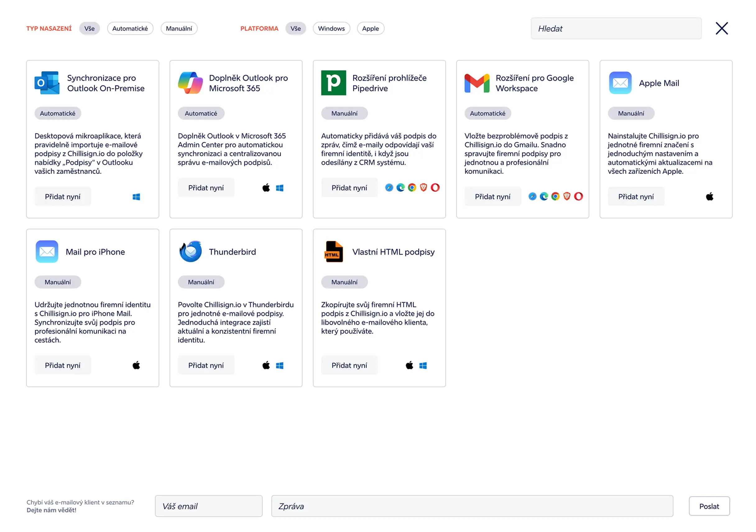This screenshot has width=756, height=532.
Task: Click Chrome icon in Pipedrive card
Action: [412, 188]
